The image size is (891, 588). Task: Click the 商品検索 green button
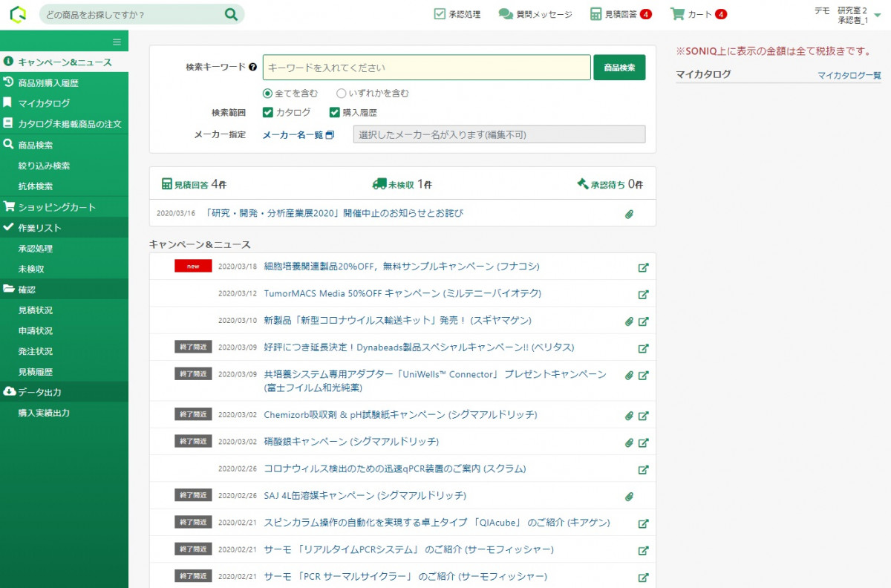pos(619,68)
